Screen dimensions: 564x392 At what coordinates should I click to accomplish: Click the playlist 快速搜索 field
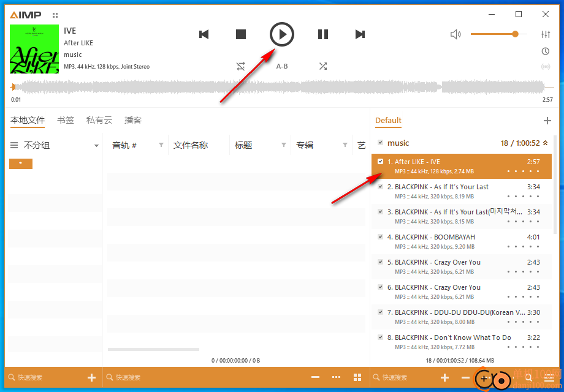402,377
